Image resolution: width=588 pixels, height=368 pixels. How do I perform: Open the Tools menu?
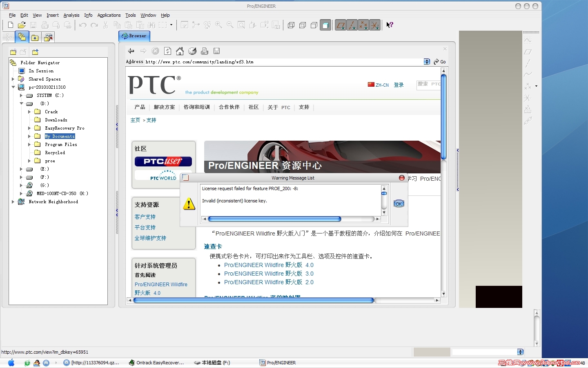[131, 15]
